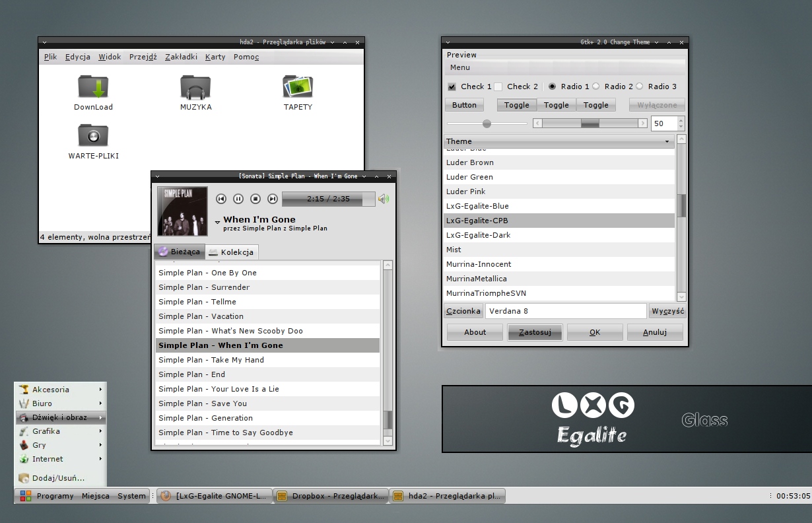Select song Simple Plan - Save You
The height and width of the screenshot is (523, 812).
coord(268,403)
